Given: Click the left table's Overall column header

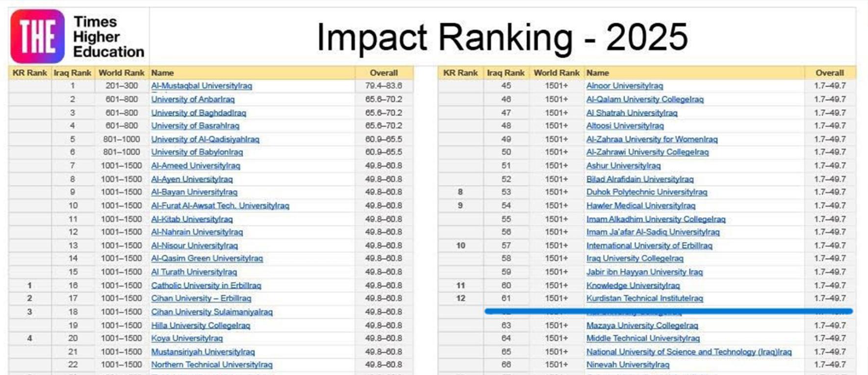Looking at the screenshot, I should tap(383, 73).
